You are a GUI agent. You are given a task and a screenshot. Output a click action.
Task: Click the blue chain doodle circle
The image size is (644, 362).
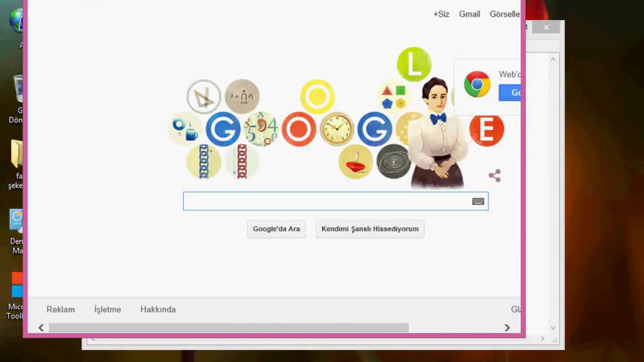[204, 162]
